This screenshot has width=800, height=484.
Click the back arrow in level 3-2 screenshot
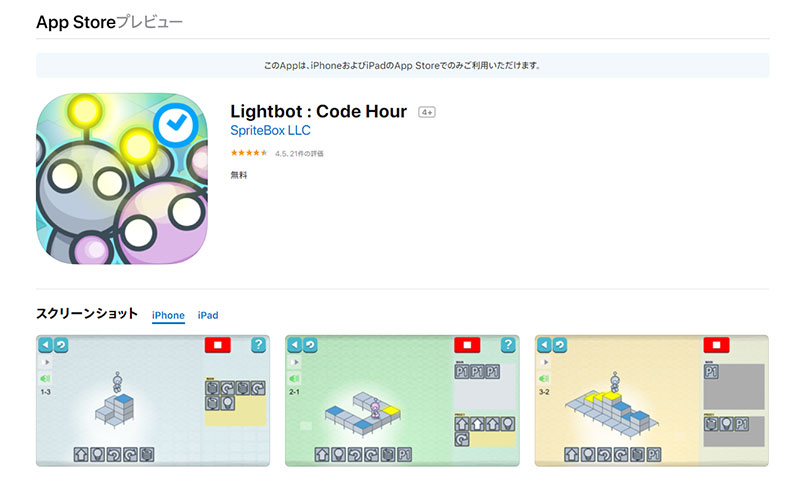pos(544,345)
